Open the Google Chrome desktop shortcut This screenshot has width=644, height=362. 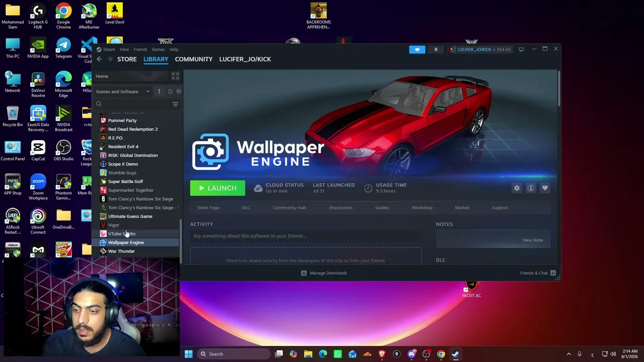click(63, 16)
